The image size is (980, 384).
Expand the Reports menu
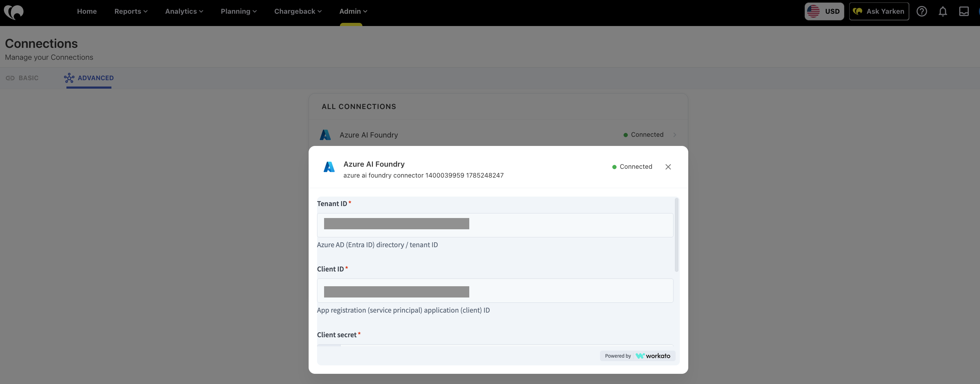[131, 11]
